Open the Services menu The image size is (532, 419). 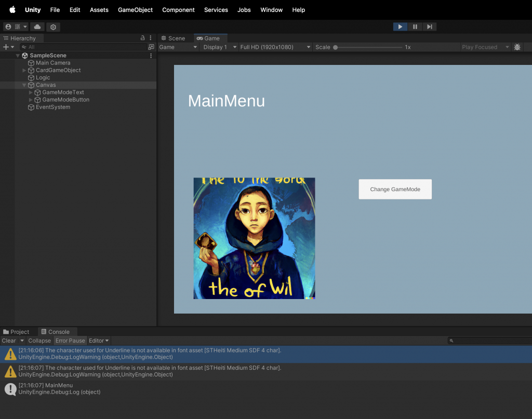tap(216, 10)
